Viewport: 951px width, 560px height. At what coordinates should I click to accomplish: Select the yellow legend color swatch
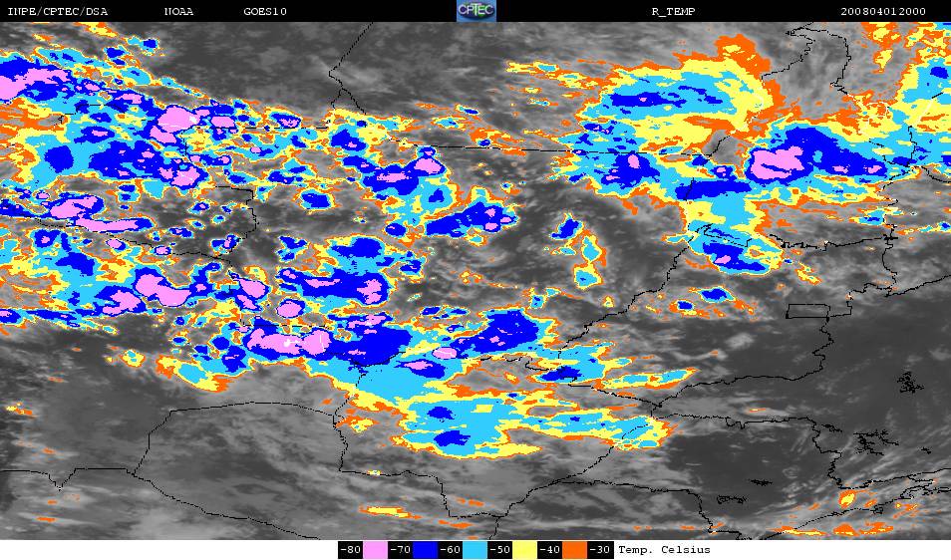524,550
